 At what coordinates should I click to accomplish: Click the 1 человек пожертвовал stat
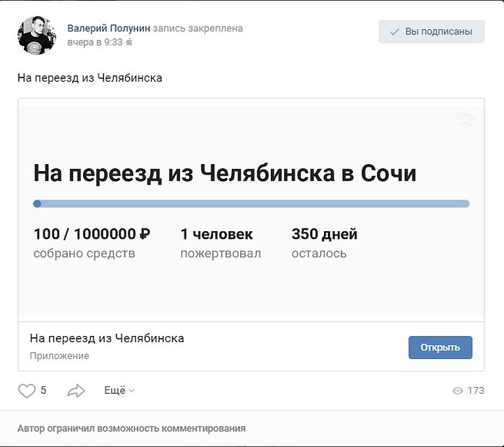click(x=220, y=242)
